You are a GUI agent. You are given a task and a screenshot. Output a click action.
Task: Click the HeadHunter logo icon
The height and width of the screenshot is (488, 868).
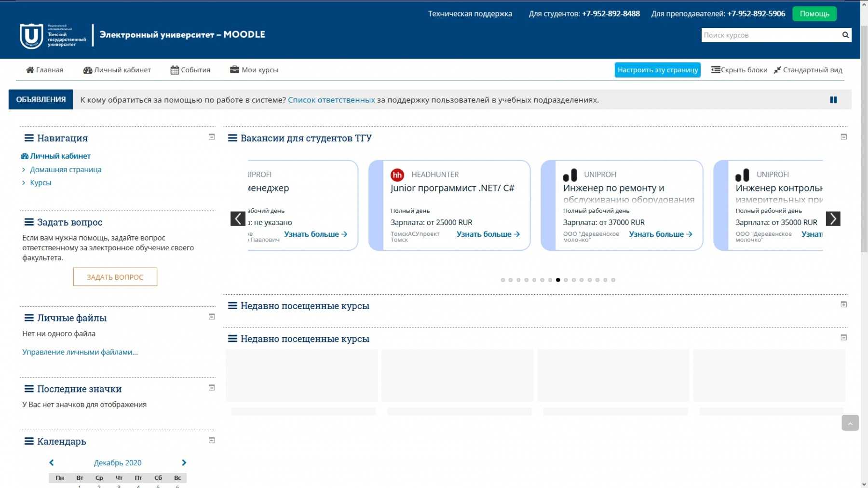pyautogui.click(x=397, y=175)
